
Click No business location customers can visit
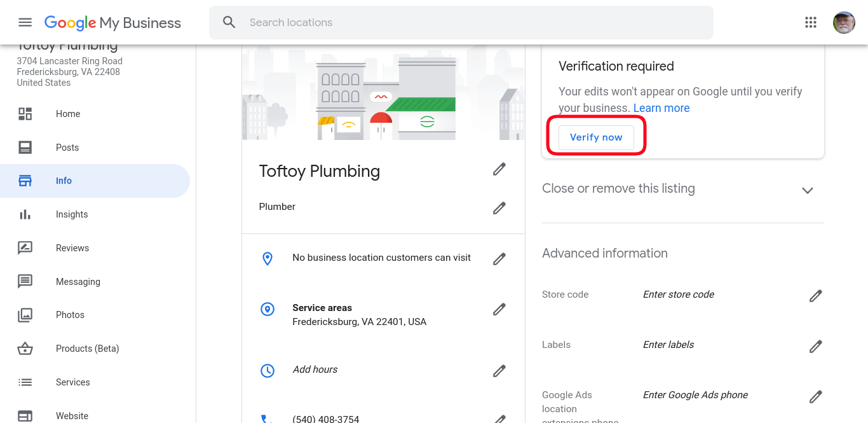(382, 258)
